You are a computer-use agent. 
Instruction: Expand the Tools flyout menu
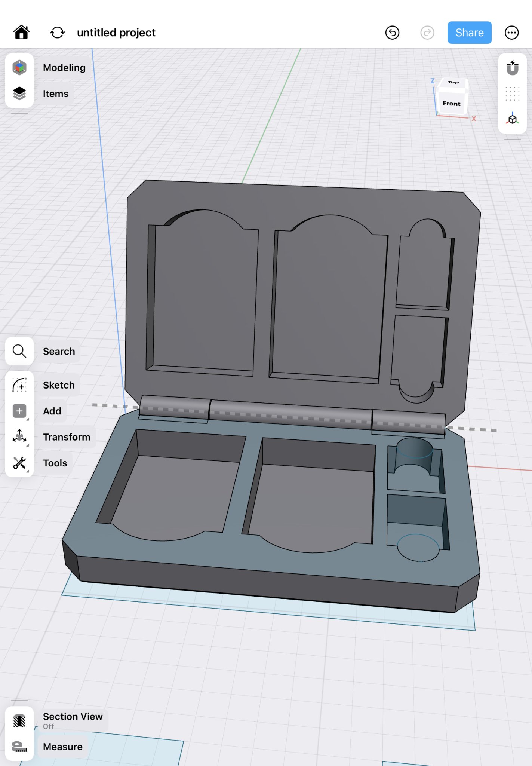click(19, 463)
